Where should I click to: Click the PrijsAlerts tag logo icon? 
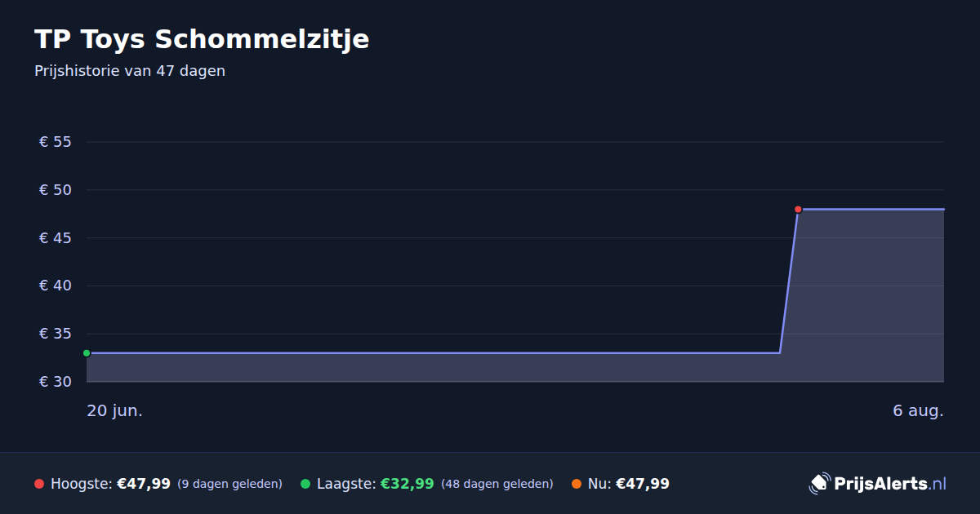(x=819, y=484)
